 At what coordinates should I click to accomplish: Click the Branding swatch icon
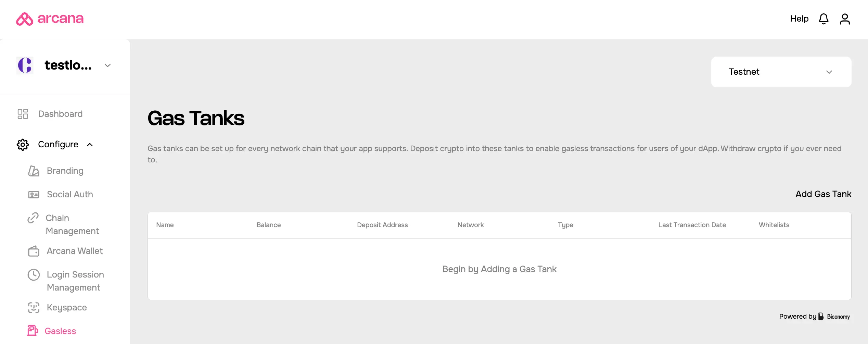(x=34, y=171)
